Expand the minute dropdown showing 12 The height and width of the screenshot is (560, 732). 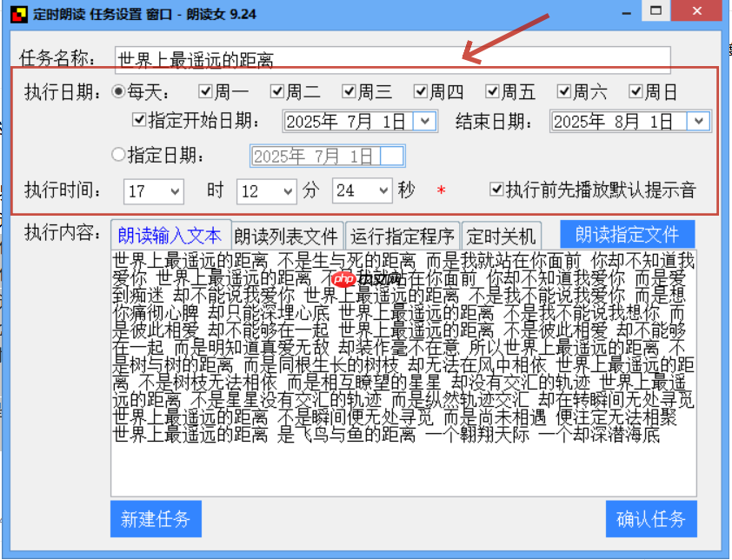[x=288, y=191]
